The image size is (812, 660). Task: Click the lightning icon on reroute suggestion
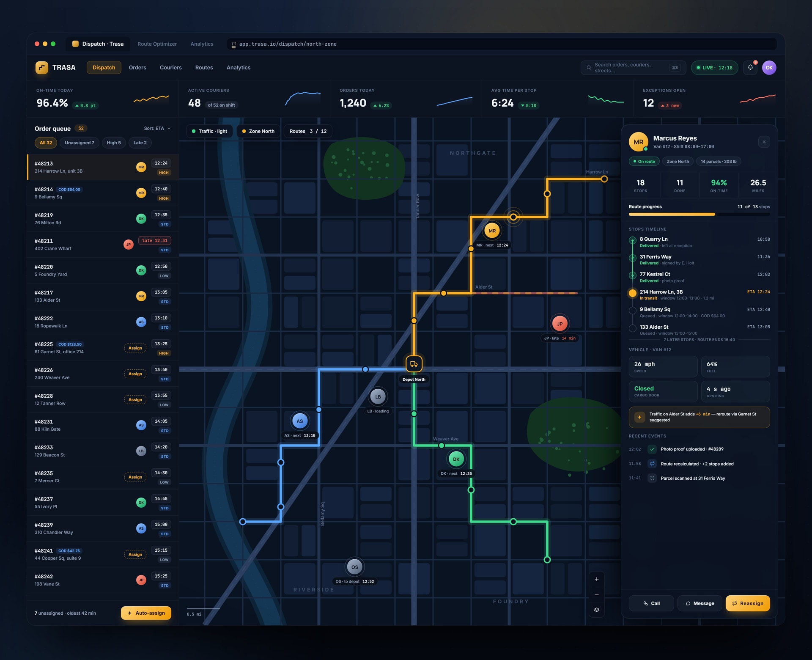639,417
